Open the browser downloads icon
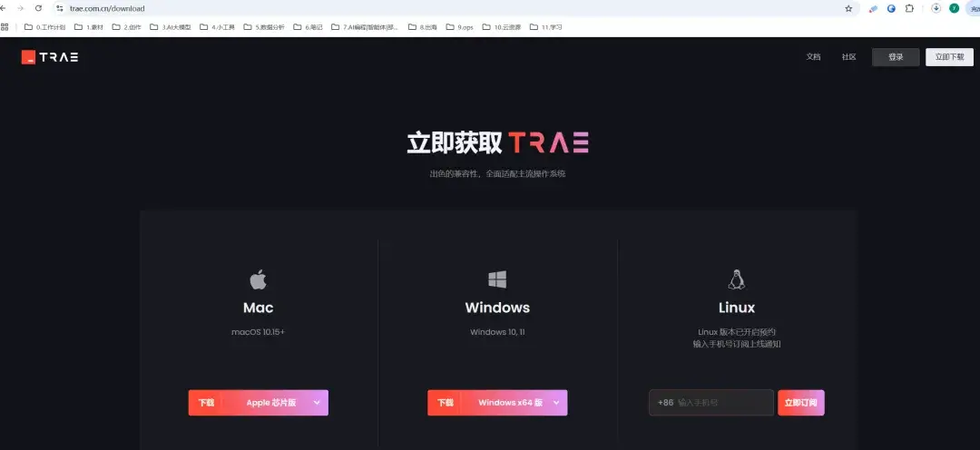 [936, 8]
